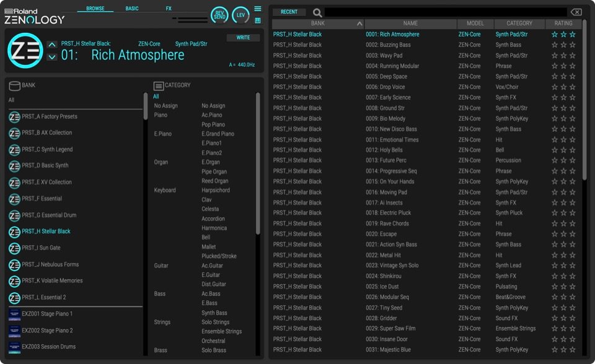Click ZE icon beside PRST_B AX Collection
Image resolution: width=595 pixels, height=364 pixels.
[x=14, y=134]
